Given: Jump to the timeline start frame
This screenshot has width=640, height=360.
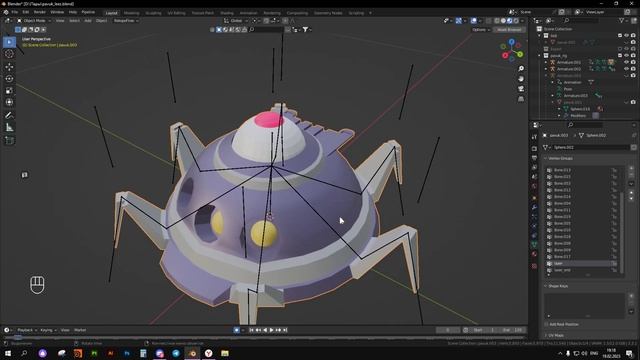Looking at the screenshot, I should [x=251, y=330].
